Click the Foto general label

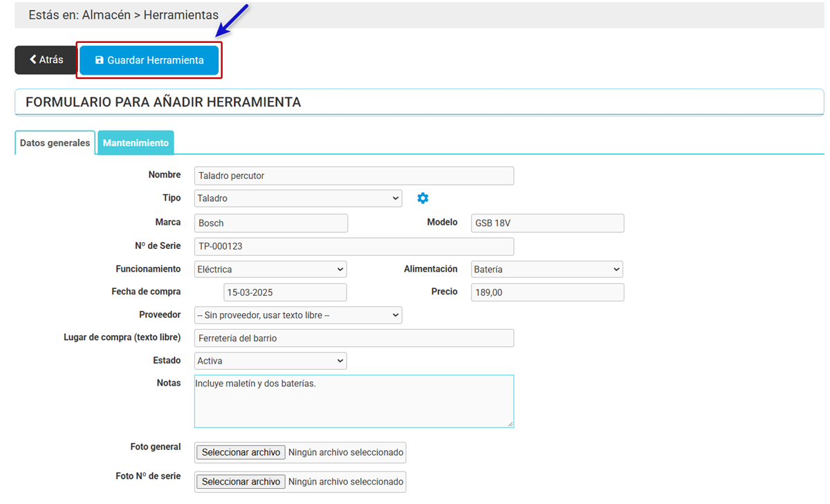click(156, 447)
